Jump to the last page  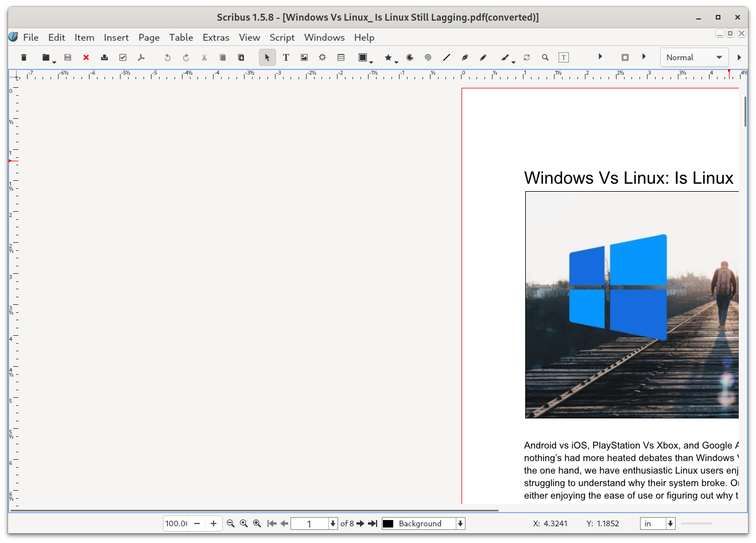click(x=373, y=523)
